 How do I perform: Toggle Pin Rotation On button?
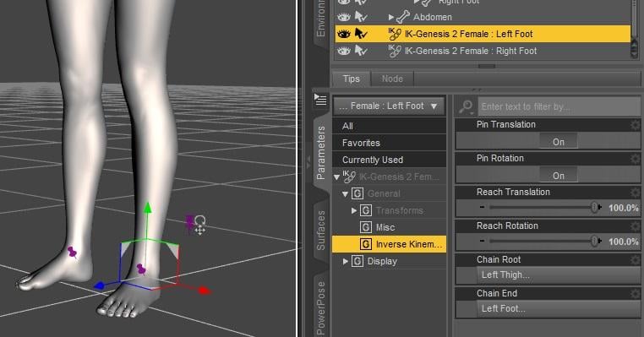[558, 176]
